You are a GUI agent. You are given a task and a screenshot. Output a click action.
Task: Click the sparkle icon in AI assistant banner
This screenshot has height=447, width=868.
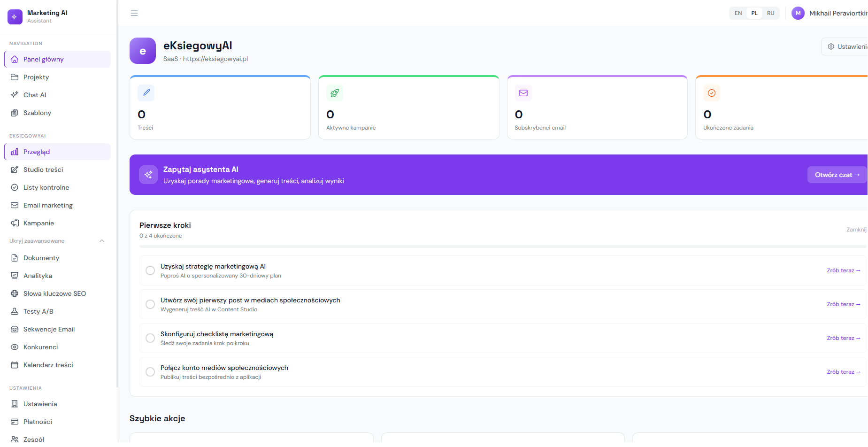tap(148, 175)
